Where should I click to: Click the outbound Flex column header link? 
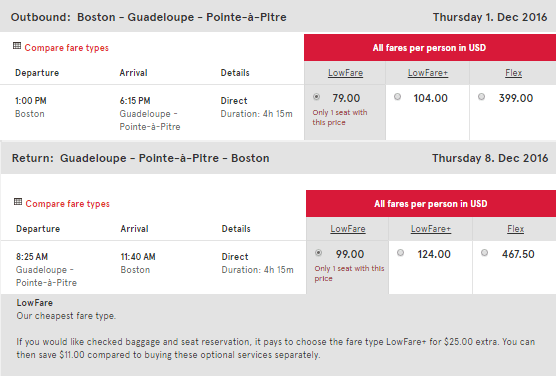(x=513, y=73)
